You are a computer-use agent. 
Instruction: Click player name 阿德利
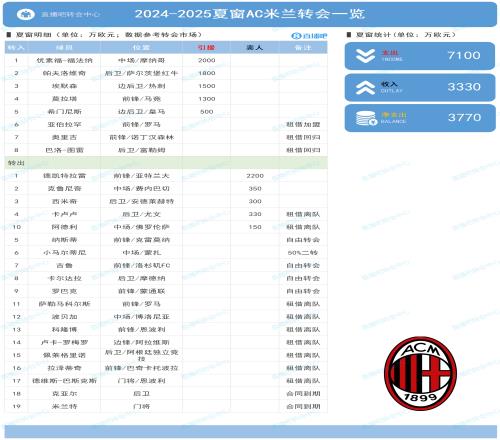tap(64, 227)
